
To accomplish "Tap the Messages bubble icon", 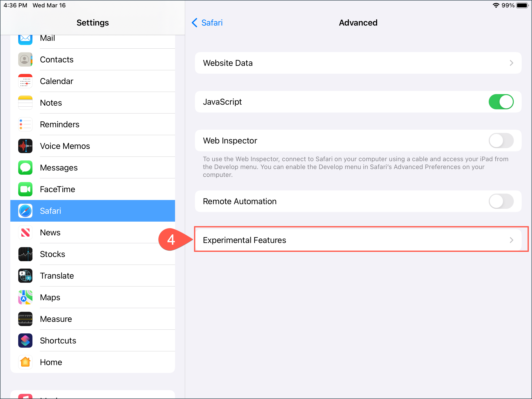I will click(x=25, y=168).
